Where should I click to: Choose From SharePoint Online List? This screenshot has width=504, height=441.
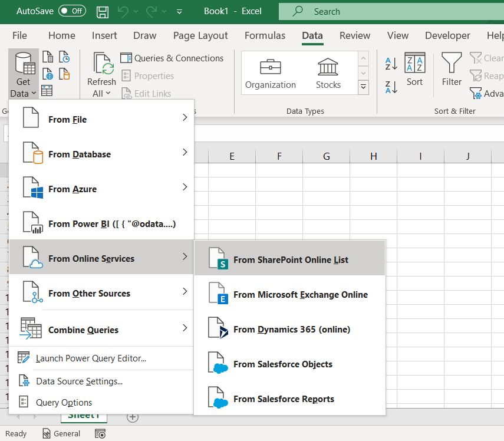coord(289,259)
